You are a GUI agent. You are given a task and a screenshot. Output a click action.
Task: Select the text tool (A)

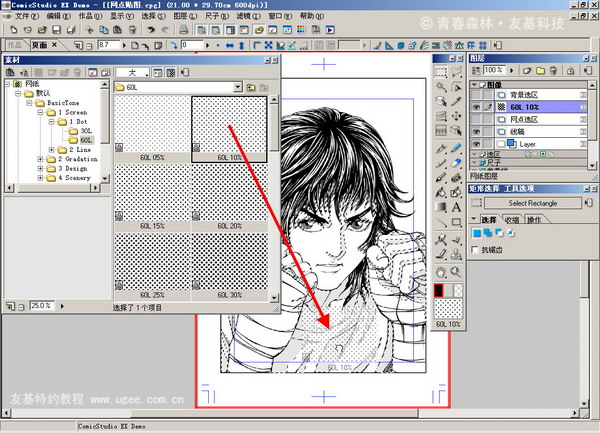(456, 207)
